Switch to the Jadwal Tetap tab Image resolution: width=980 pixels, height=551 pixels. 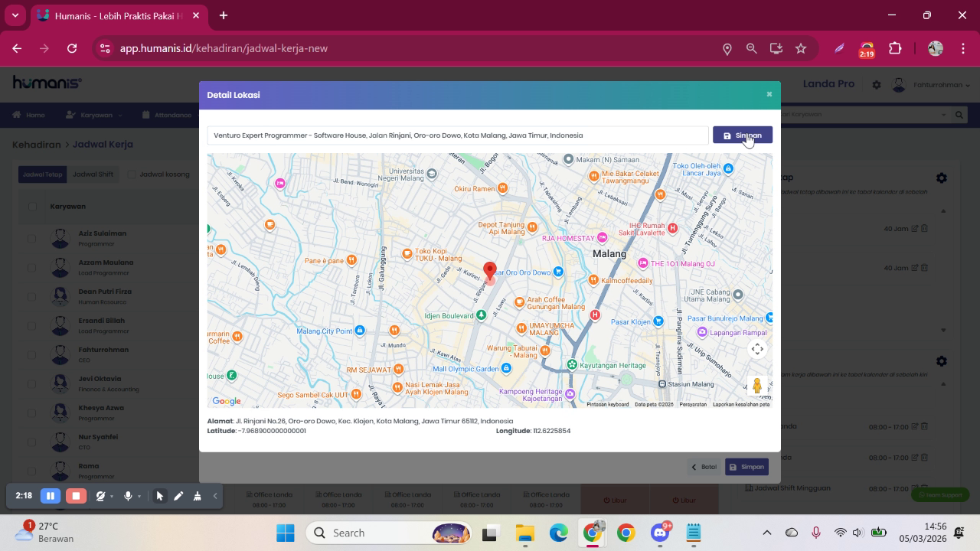42,174
